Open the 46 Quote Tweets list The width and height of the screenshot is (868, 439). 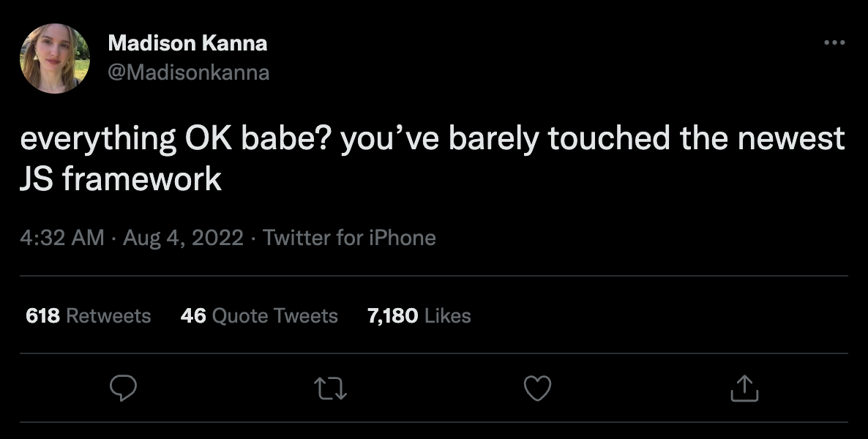pyautogui.click(x=259, y=316)
